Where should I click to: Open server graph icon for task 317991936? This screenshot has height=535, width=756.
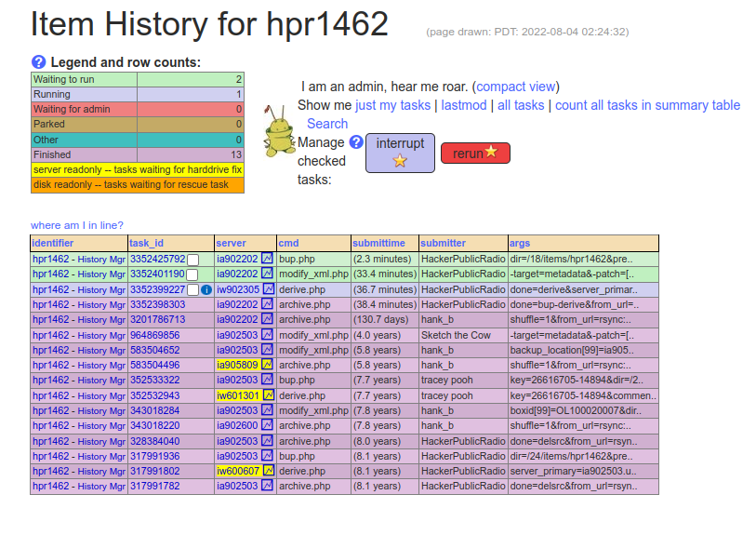[267, 456]
